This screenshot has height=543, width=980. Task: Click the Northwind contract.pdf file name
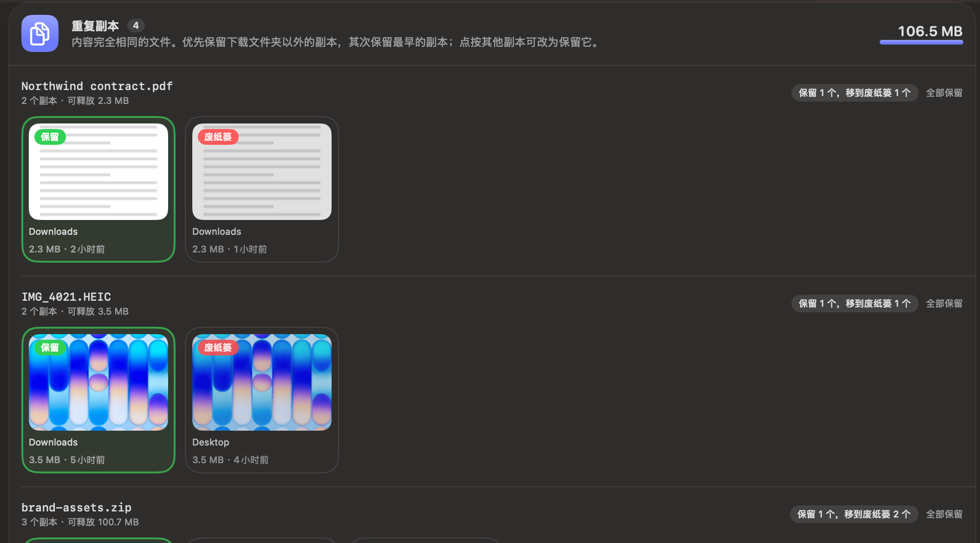click(97, 86)
